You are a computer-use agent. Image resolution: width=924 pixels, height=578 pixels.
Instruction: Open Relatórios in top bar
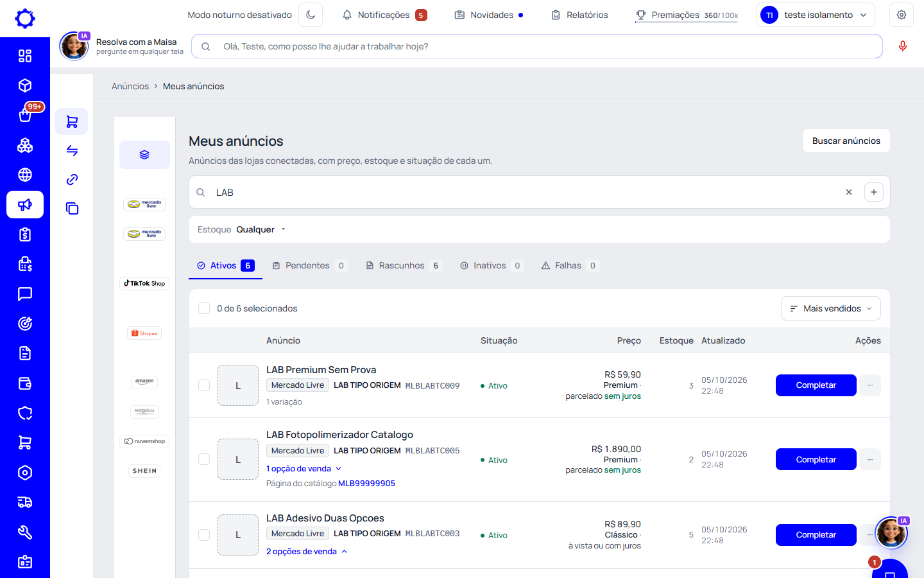(579, 15)
